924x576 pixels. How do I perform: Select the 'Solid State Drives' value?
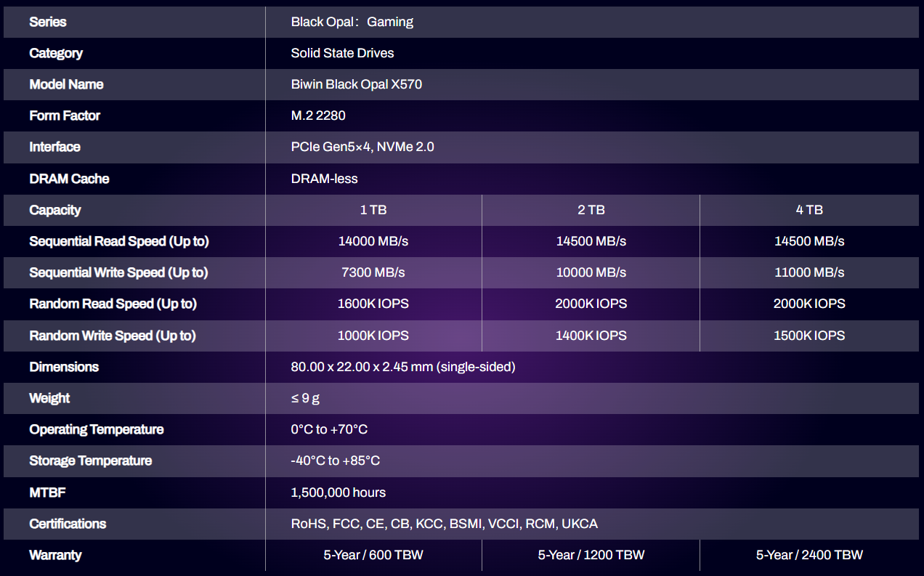tap(343, 53)
